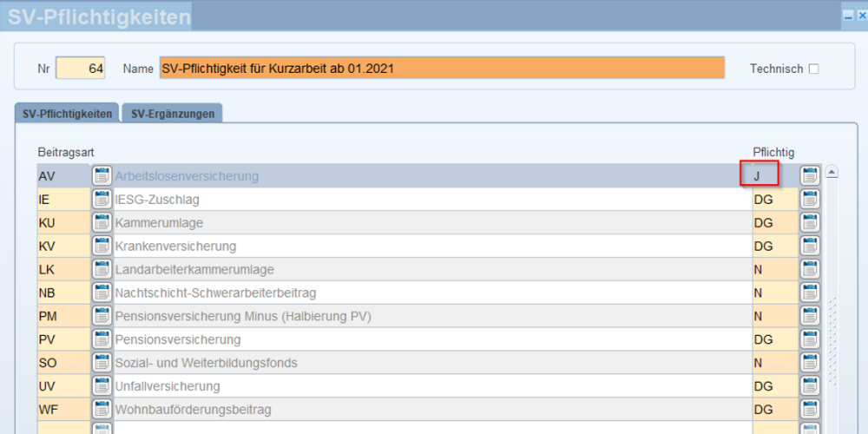Screen dimensions: 868x434
Task: Click lookup icon beside Landarbeiterkammerumlage
Action: pos(101,270)
